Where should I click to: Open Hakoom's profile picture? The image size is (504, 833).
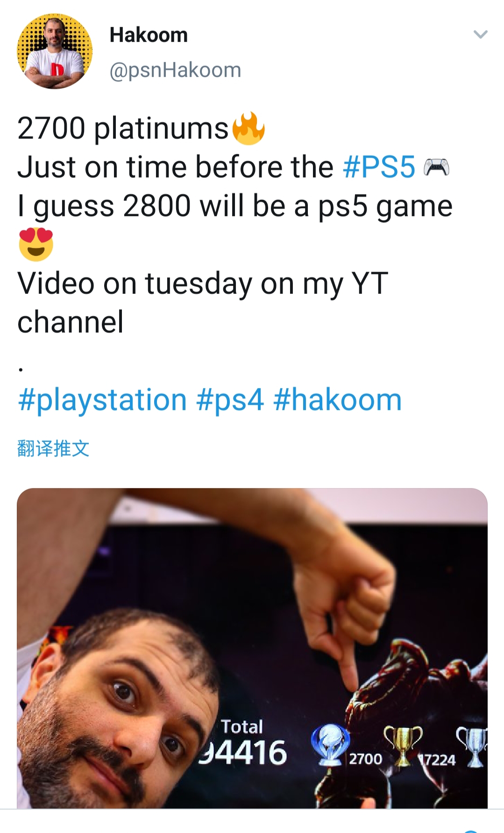click(x=55, y=51)
